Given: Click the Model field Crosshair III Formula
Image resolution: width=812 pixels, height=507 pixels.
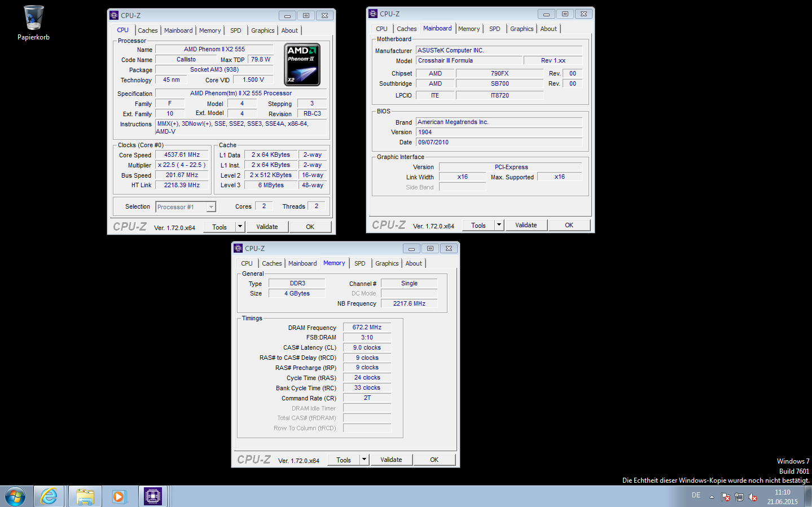Looking at the screenshot, I should (x=468, y=60).
